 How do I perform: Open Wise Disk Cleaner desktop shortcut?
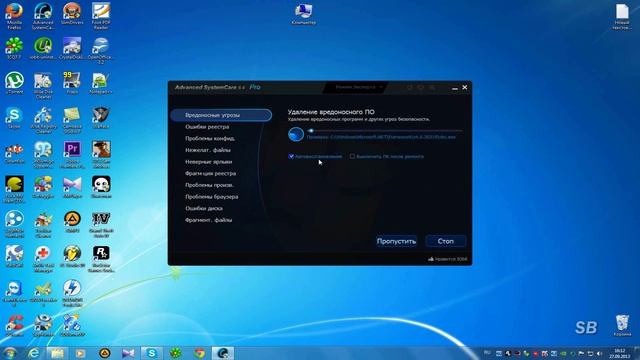[x=43, y=85]
